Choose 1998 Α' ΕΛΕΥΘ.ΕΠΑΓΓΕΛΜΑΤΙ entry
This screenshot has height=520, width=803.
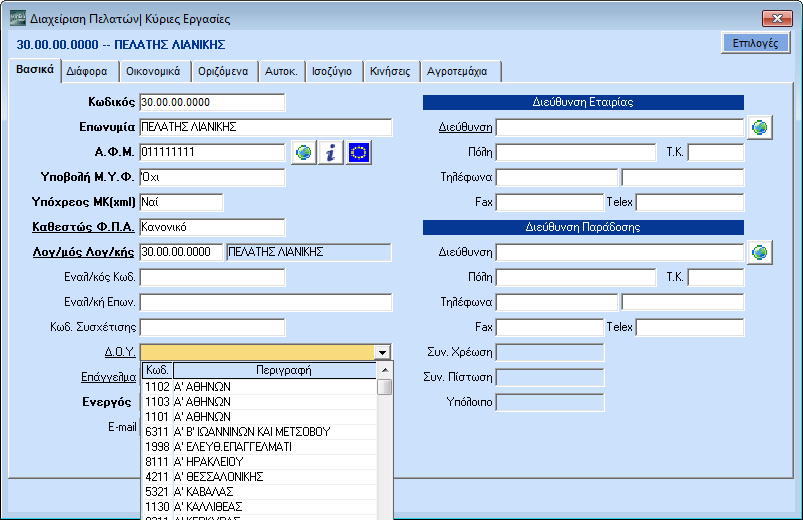coord(259,447)
